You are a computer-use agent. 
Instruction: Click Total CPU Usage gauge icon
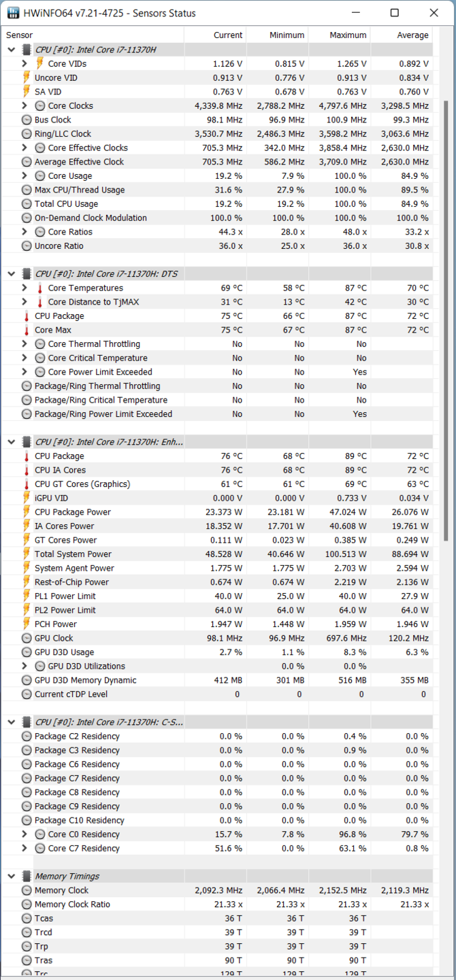click(x=27, y=204)
